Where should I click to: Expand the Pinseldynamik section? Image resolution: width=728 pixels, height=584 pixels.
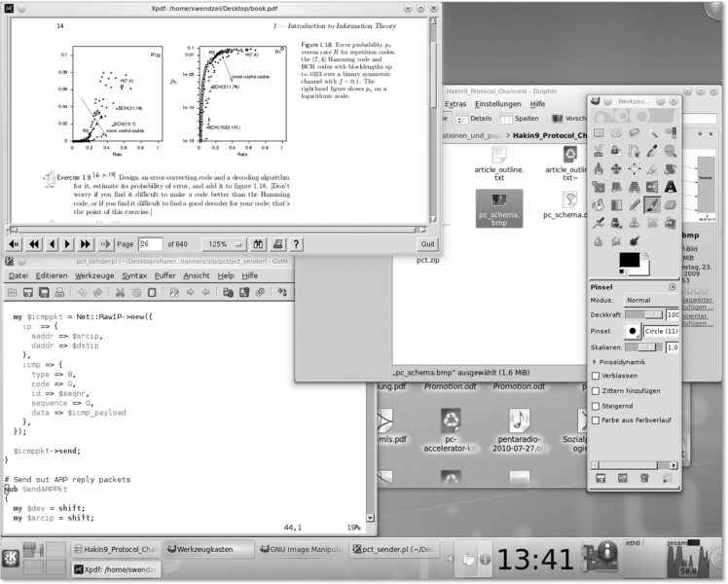596,361
